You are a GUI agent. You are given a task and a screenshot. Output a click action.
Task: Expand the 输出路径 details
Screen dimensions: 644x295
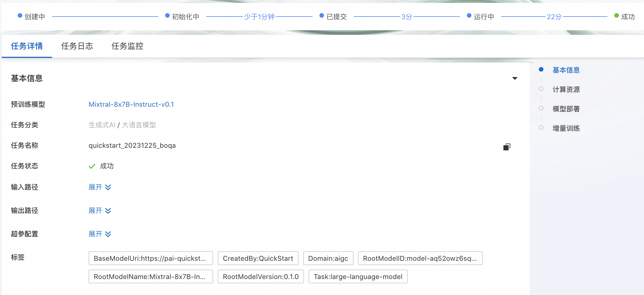[100, 211]
